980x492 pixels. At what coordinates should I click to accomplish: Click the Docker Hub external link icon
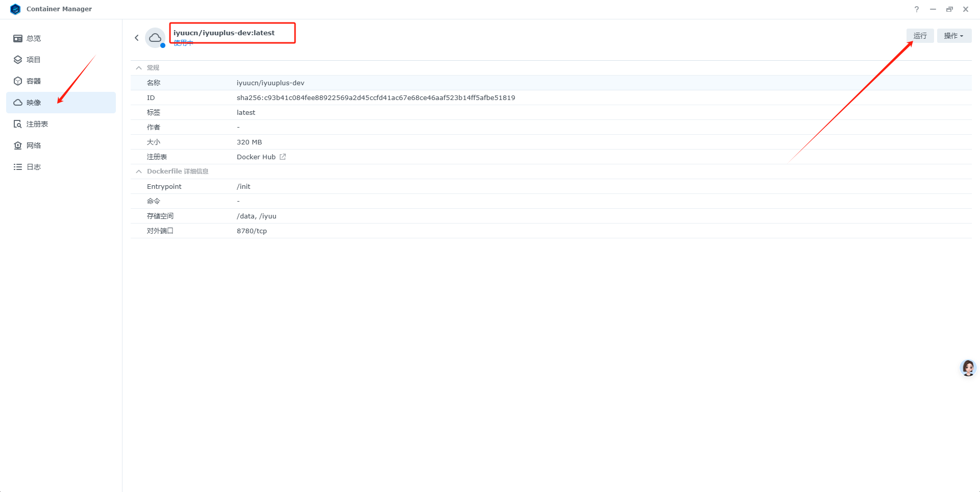(x=283, y=157)
